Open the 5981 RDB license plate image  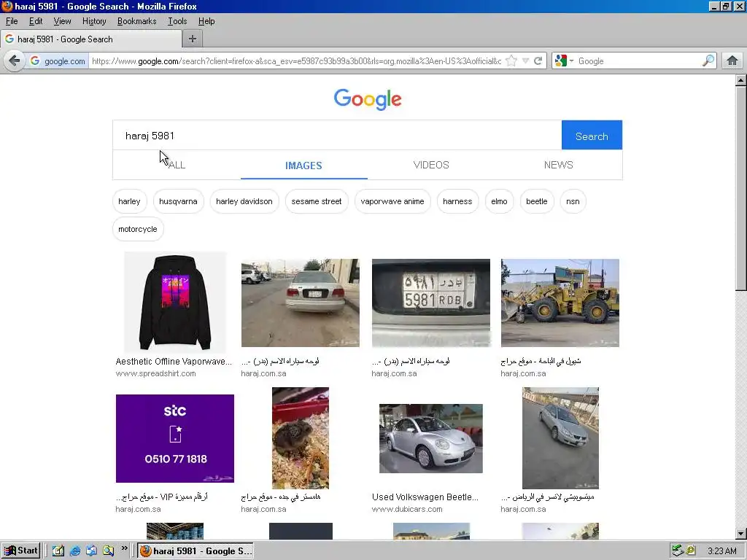click(x=430, y=303)
